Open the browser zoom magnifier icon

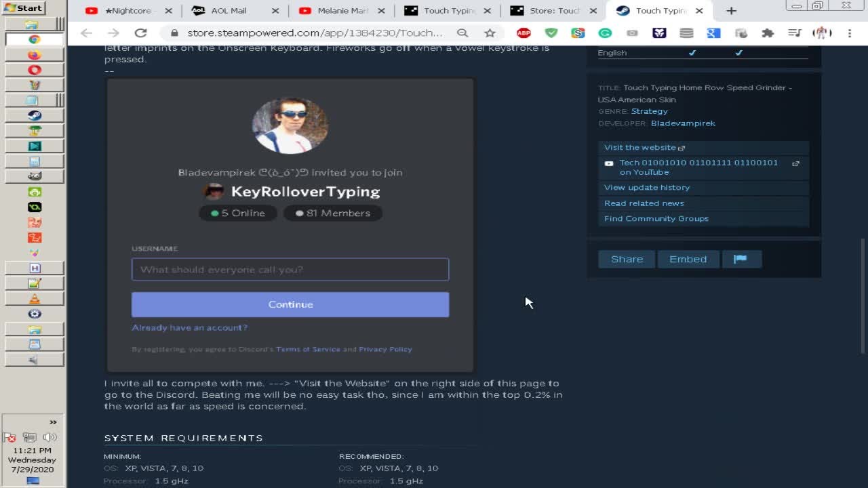pyautogui.click(x=462, y=33)
